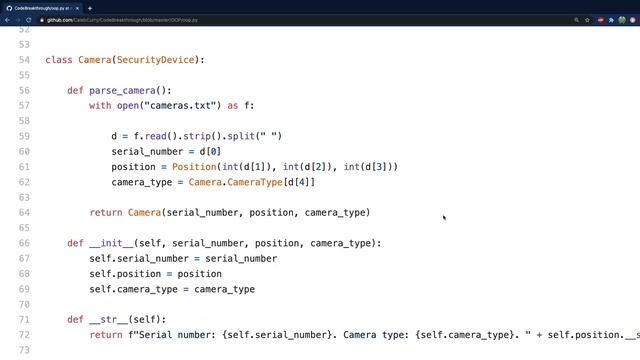This screenshot has width=640, height=360.
Task: Click '__init__' method name
Action: [111, 243]
